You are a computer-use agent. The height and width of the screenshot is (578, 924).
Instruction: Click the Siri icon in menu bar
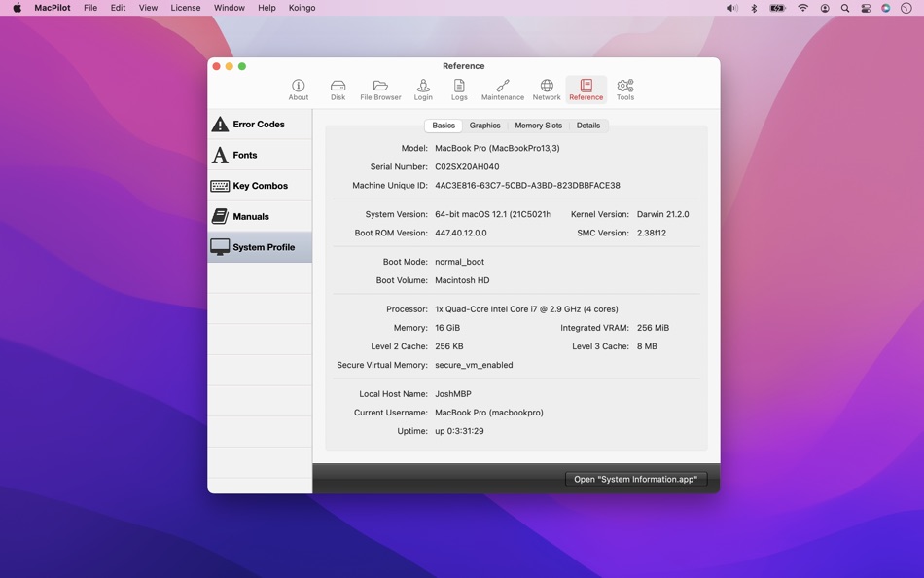pyautogui.click(x=886, y=8)
